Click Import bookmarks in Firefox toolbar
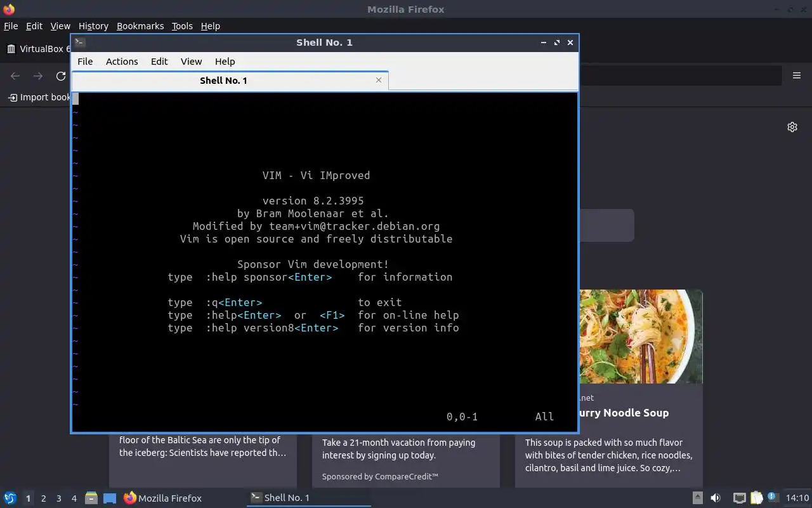This screenshot has height=508, width=812. 39,97
